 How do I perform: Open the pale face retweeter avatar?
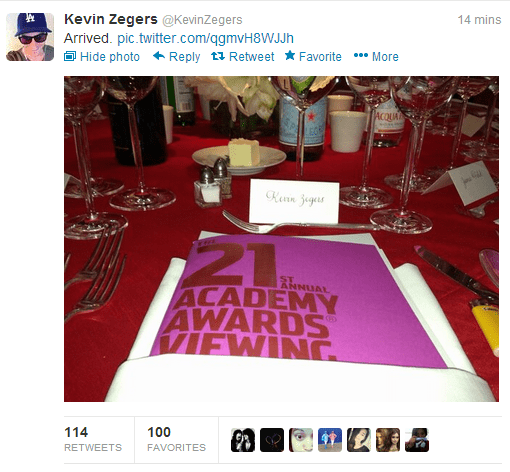pos(301,440)
